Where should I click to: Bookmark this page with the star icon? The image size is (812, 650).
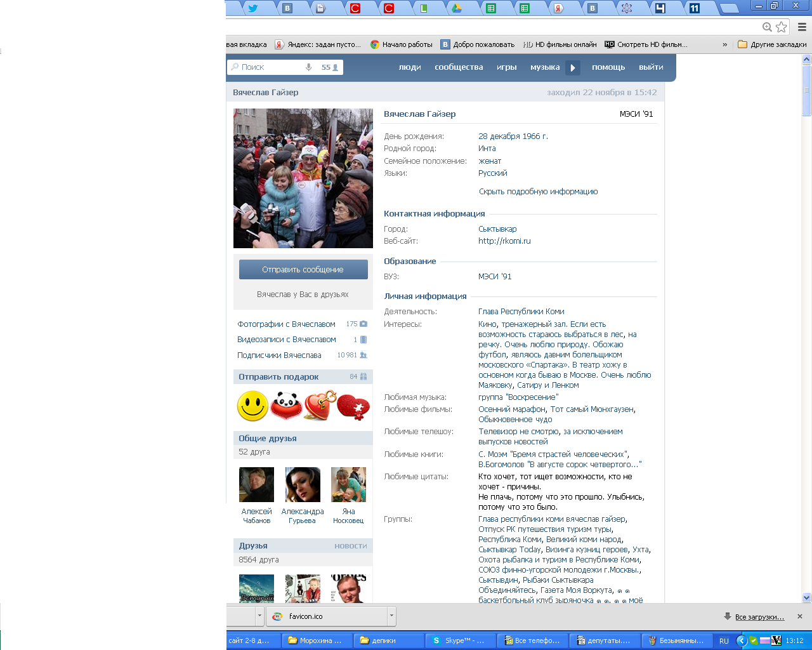click(x=782, y=27)
